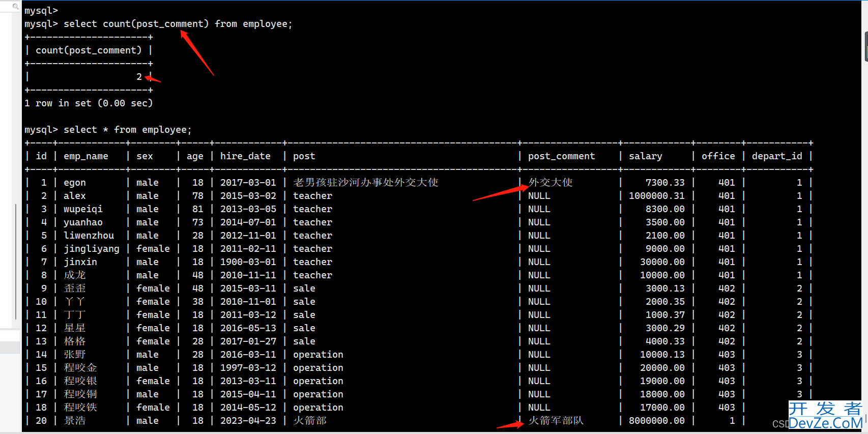The width and height of the screenshot is (868, 434).
Task: Click the 'office' column header
Action: [x=718, y=156]
